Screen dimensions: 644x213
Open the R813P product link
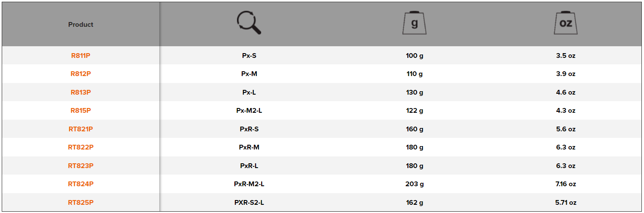click(81, 92)
